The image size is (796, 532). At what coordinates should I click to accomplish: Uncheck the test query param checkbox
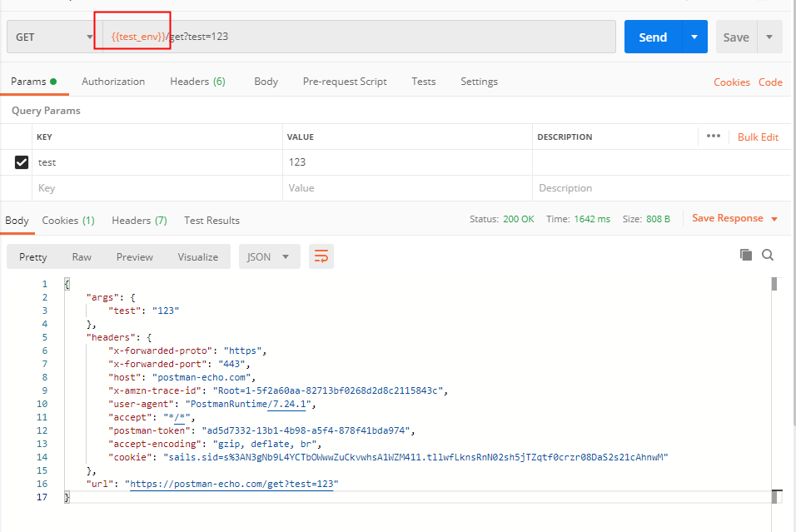[22, 162]
